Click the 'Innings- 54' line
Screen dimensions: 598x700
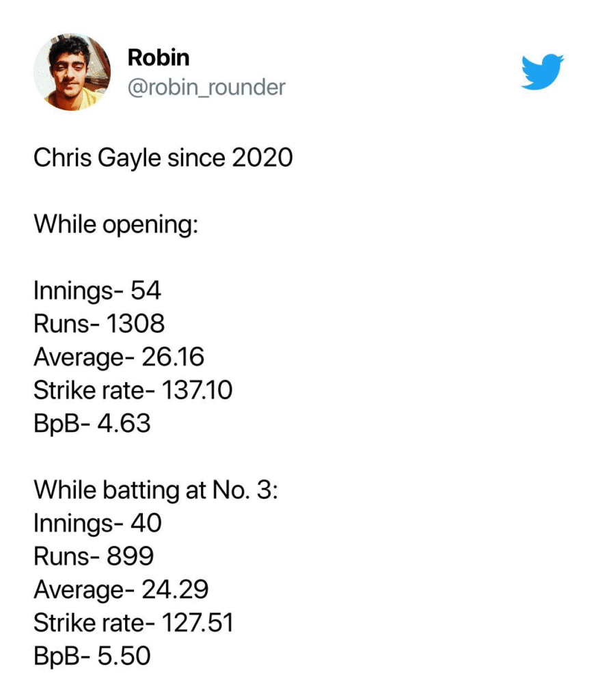pyautogui.click(x=97, y=291)
